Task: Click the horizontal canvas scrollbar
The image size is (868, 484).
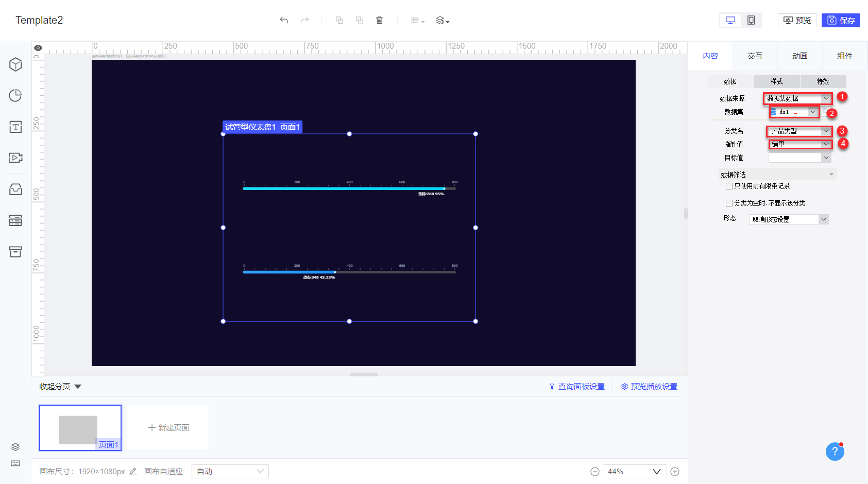Action: 364,374
